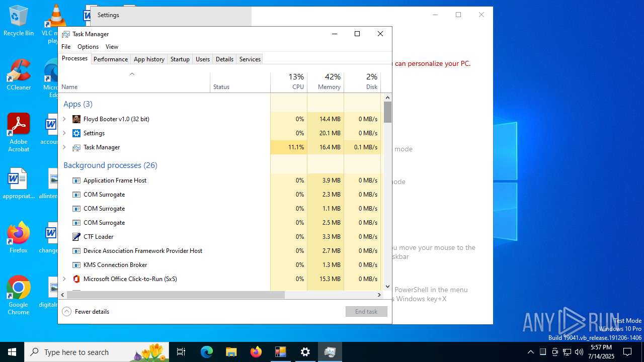Select the appropriat... Word document icon

pyautogui.click(x=19, y=184)
